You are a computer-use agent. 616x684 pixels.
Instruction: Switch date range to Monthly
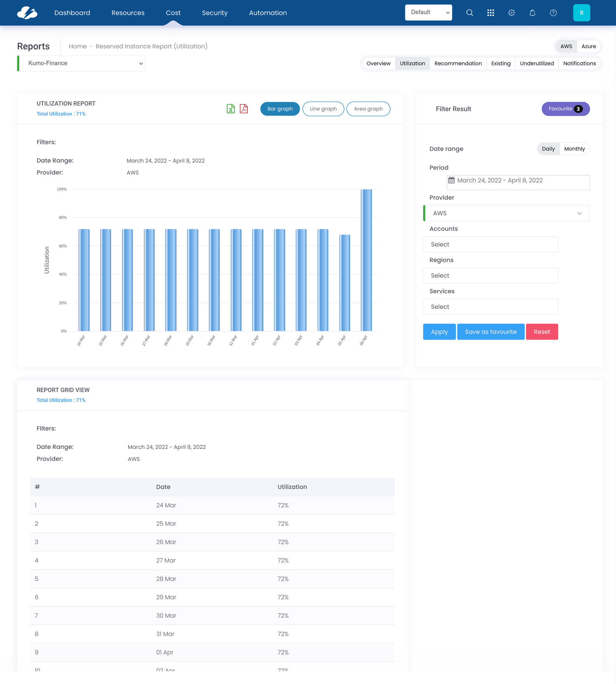574,148
